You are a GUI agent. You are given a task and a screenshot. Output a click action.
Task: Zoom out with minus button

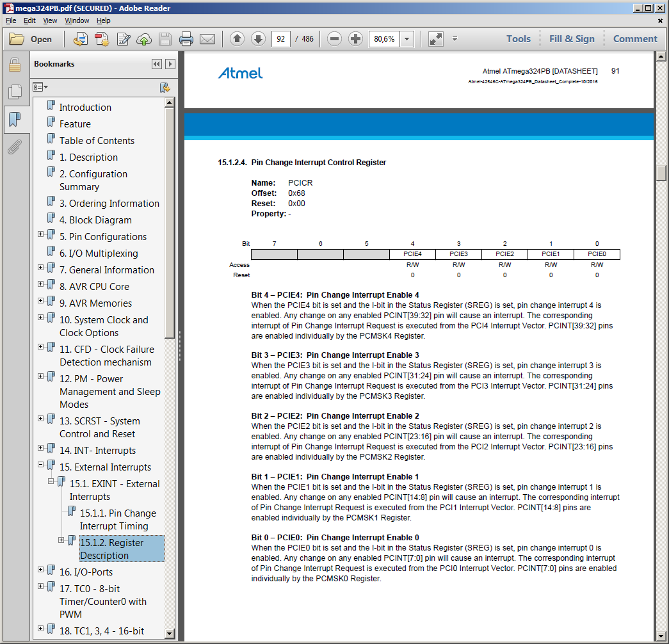334,39
